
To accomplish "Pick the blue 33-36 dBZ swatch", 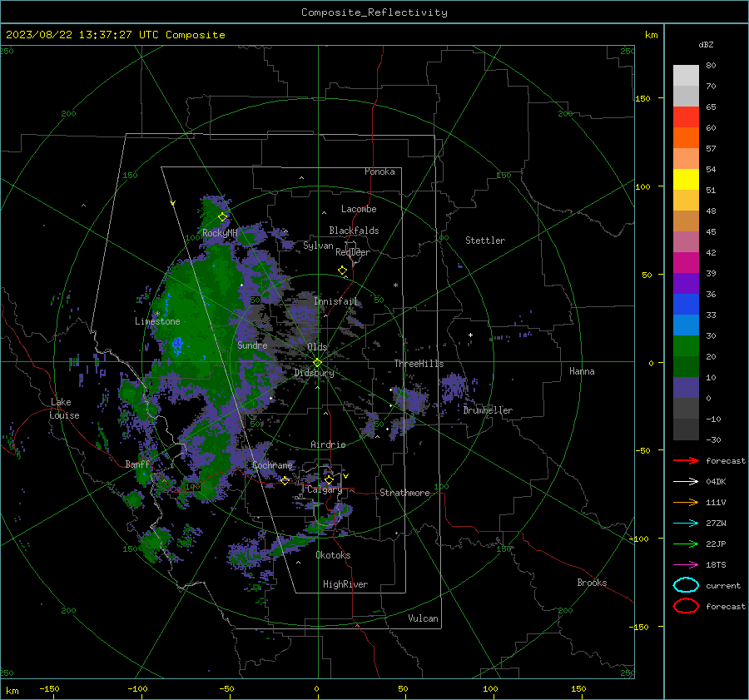I will pyautogui.click(x=686, y=305).
